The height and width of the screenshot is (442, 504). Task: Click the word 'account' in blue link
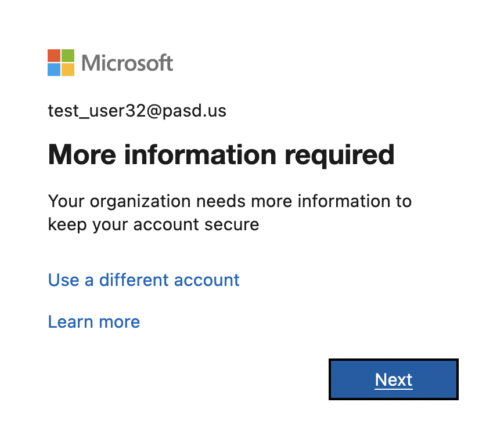click(207, 281)
